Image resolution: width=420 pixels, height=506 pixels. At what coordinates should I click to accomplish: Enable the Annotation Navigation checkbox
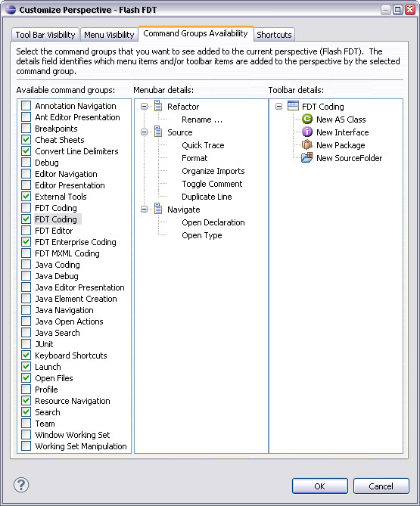(x=26, y=106)
